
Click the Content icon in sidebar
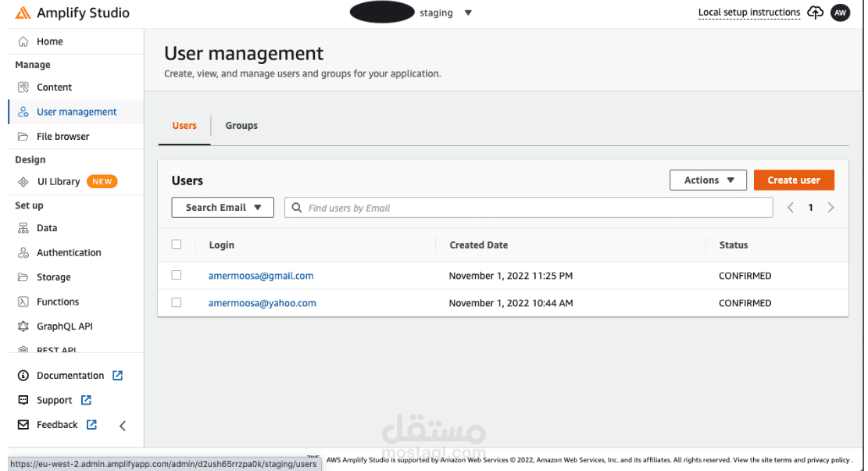coord(23,87)
